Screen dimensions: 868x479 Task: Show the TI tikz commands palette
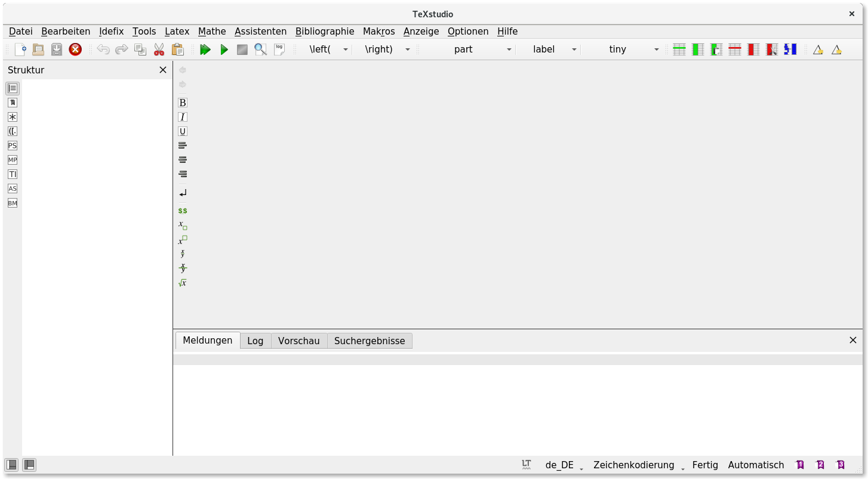tap(13, 174)
